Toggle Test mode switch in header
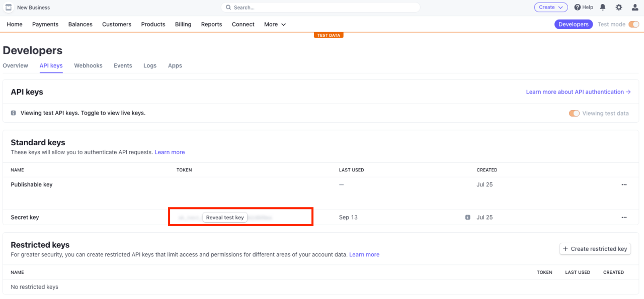Screen dimensions: 644x299 [634, 24]
